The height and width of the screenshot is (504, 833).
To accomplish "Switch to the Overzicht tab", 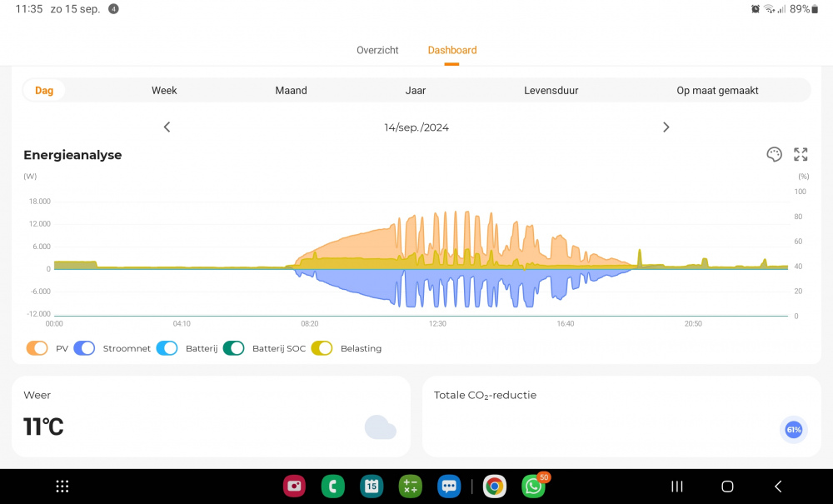I will click(377, 50).
